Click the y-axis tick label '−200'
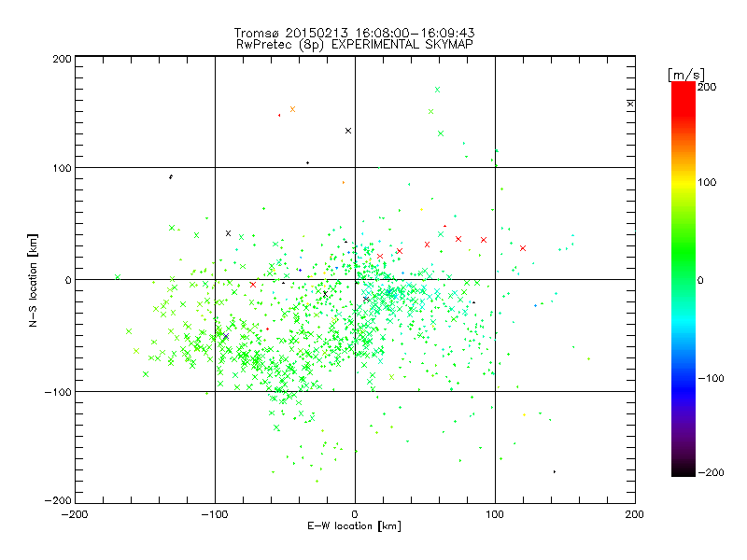This screenshot has width=747, height=560. [58, 500]
